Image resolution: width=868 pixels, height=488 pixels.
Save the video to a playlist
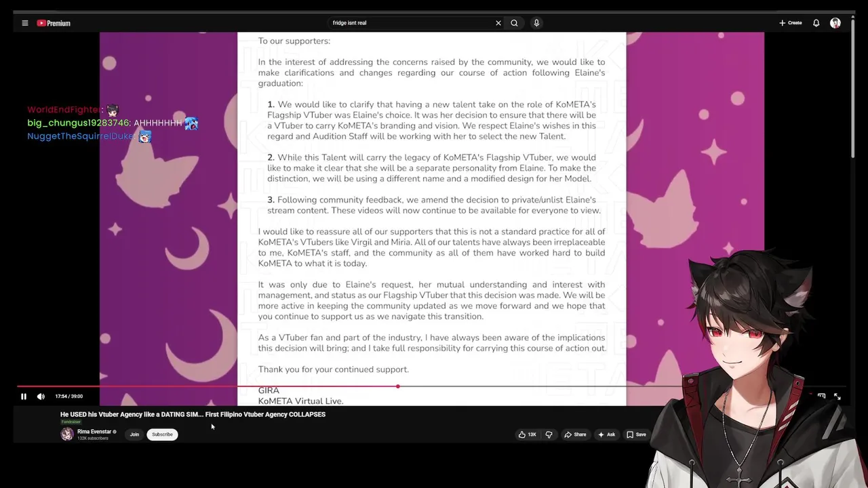coord(636,434)
